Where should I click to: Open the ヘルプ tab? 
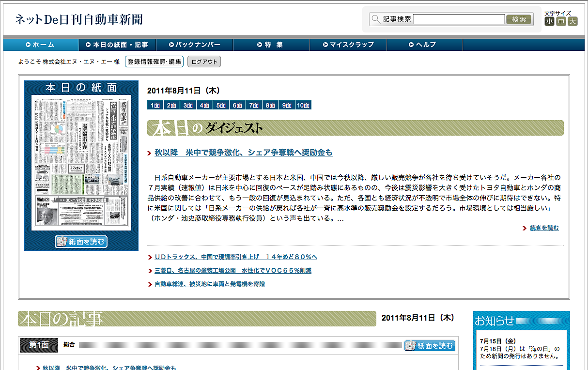pyautogui.click(x=425, y=45)
